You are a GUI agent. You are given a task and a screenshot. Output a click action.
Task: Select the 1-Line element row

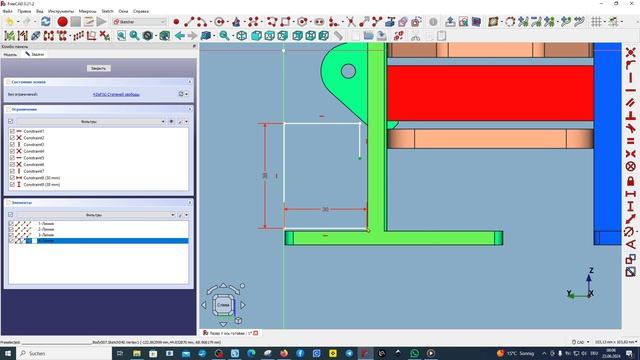[x=98, y=224]
